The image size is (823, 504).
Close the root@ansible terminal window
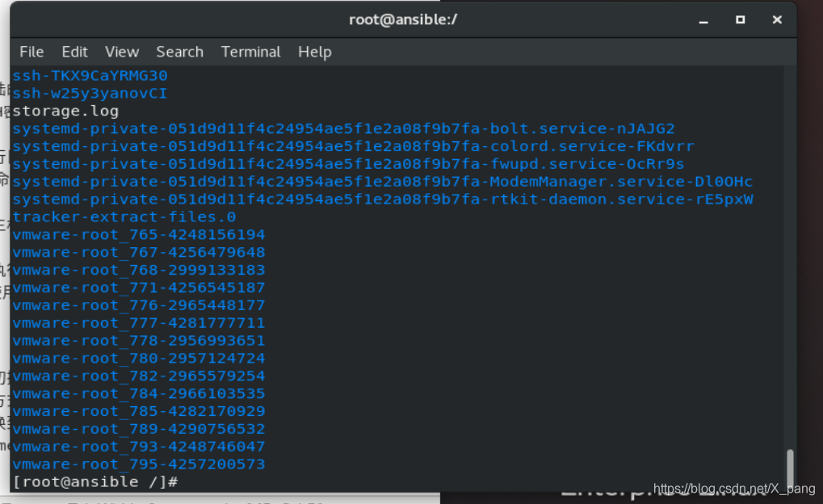tap(777, 20)
